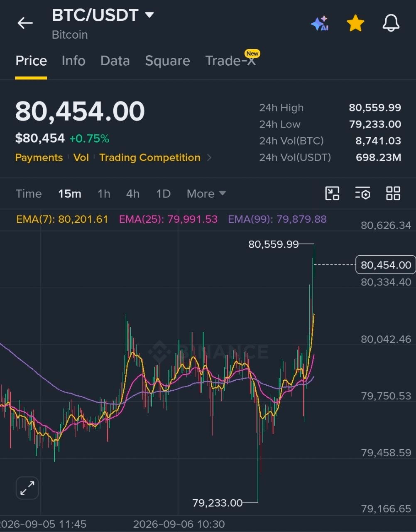
Task: Tap the 2026-09-06 10:30 time axis label
Action: pos(179,524)
